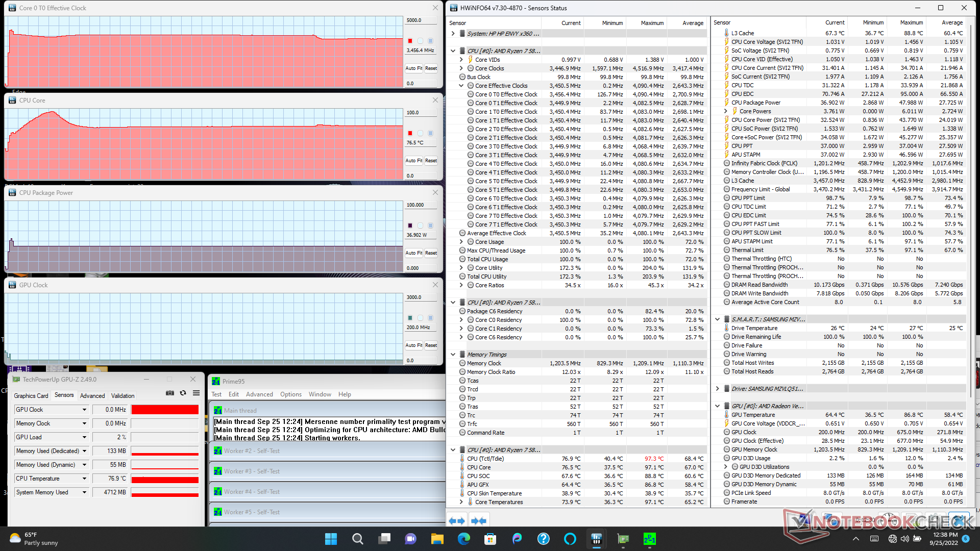Viewport: 980px width, 551px height.
Task: Open the System Memory Used dropdown in GPU-Z
Action: [84, 492]
